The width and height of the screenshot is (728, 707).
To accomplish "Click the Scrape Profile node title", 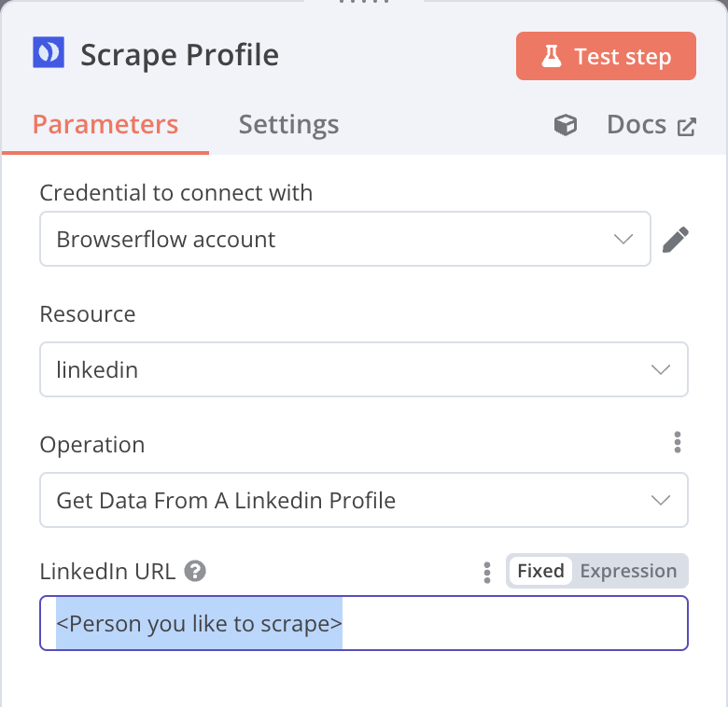I will 179,54.
